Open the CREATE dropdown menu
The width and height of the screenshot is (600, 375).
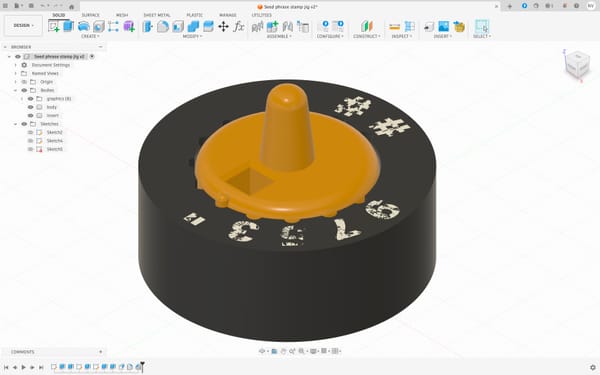click(90, 36)
